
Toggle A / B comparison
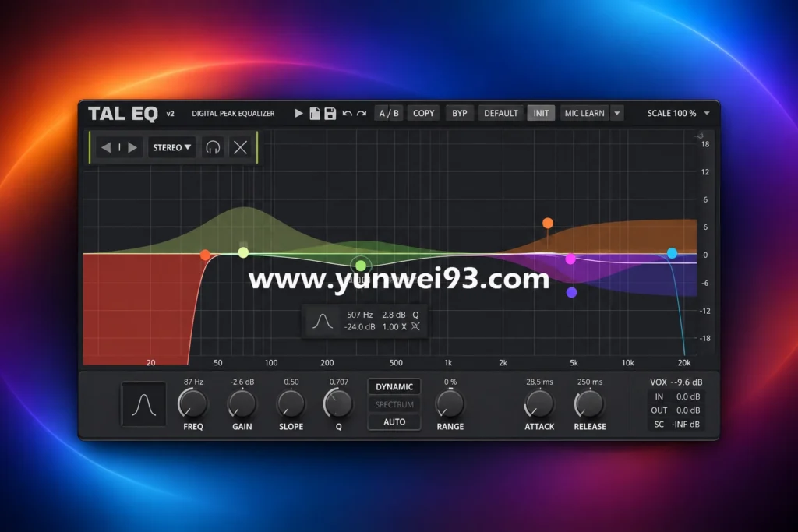(389, 113)
